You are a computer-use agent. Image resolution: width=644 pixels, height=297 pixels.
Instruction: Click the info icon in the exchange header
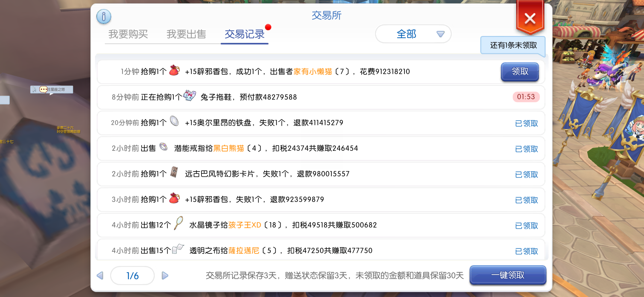coord(103,17)
